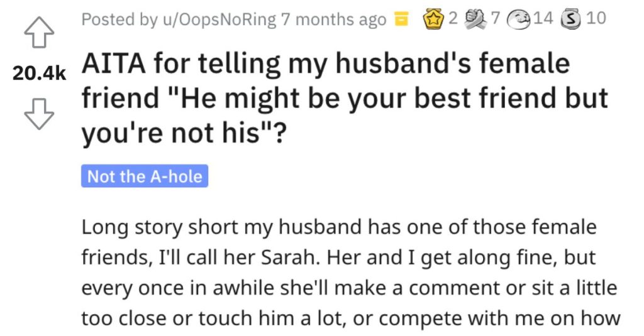Click the yellow archived post icon
Screen dimensions: 644x336
[401, 19]
